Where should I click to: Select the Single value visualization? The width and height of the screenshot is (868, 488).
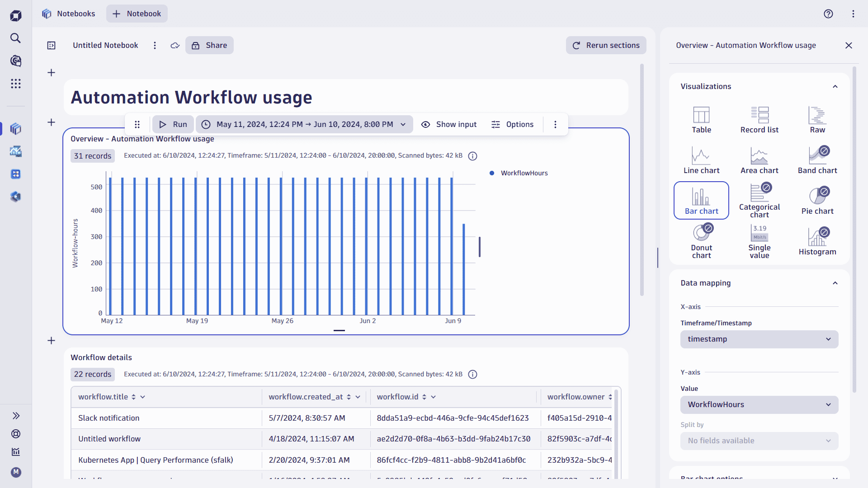pos(759,240)
